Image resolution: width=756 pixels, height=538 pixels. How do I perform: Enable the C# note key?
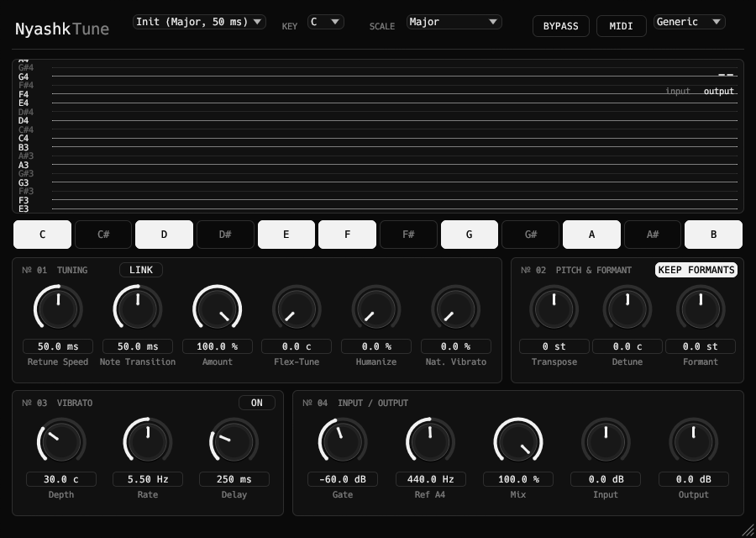coord(103,235)
